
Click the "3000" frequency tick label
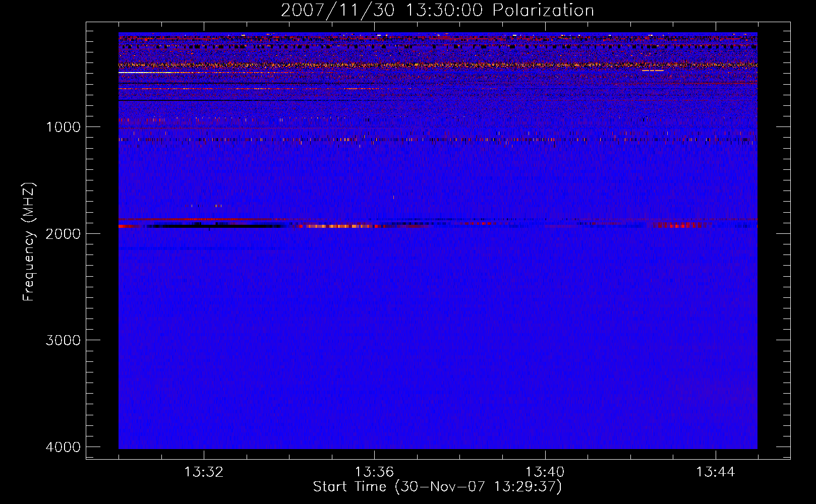click(x=63, y=340)
